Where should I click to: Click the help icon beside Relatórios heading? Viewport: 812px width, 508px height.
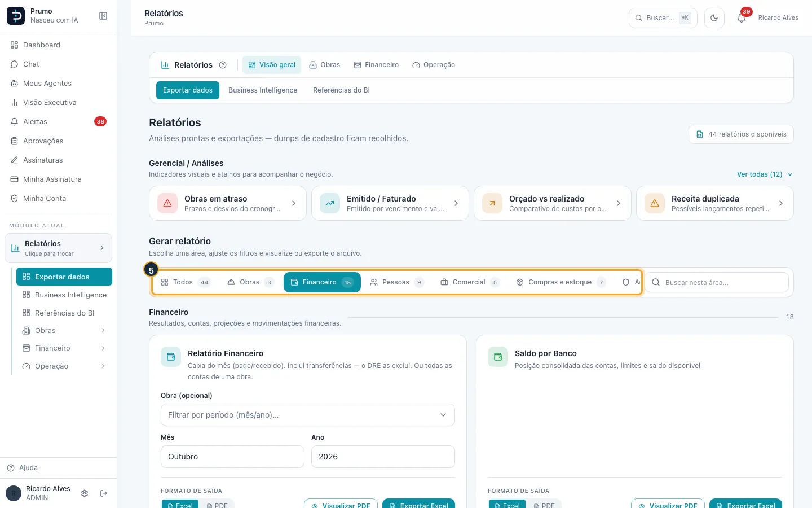pyautogui.click(x=223, y=65)
